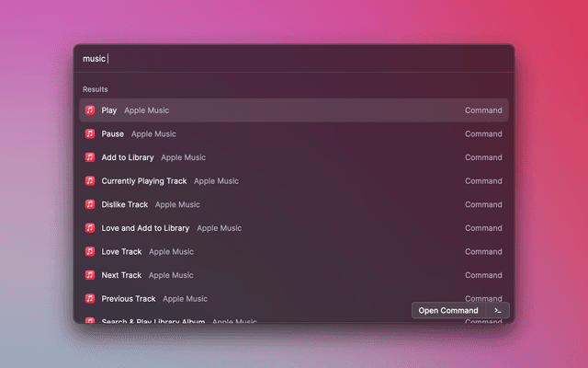Click the Command label on Love Track row
Image resolution: width=588 pixels, height=368 pixels.
[x=483, y=251]
